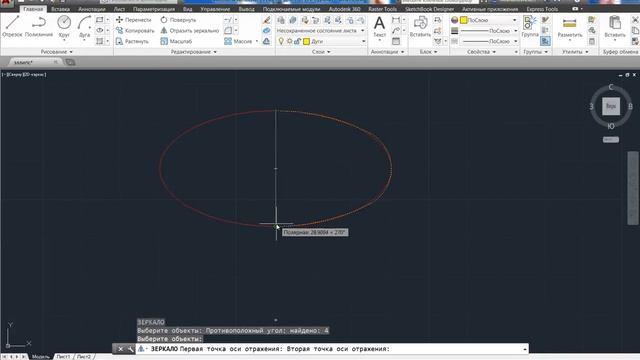
Task: Expand the Свойства panel
Action: (482, 52)
